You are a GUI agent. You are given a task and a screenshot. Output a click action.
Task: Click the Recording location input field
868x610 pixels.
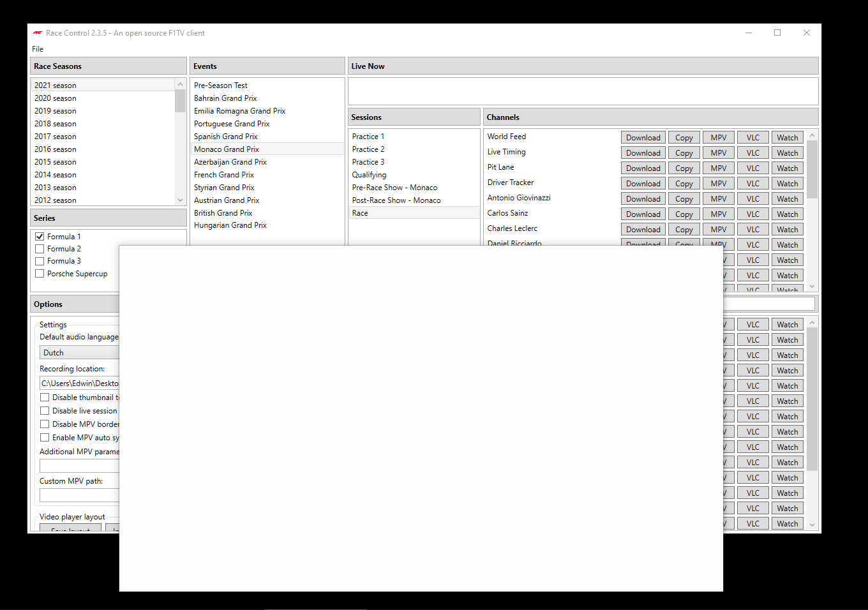[78, 383]
